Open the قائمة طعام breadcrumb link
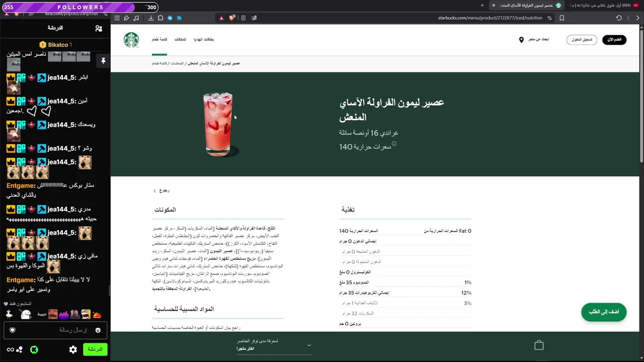644x362 pixels. [159, 63]
